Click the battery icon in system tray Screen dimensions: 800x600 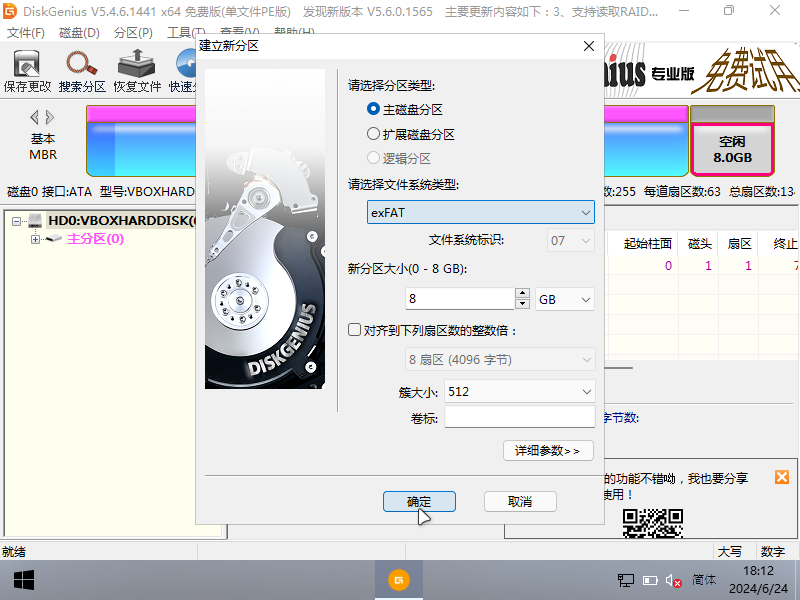click(650, 580)
